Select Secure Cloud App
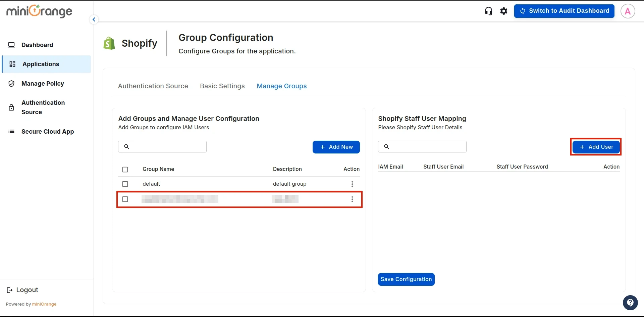The image size is (644, 317). pyautogui.click(x=48, y=131)
